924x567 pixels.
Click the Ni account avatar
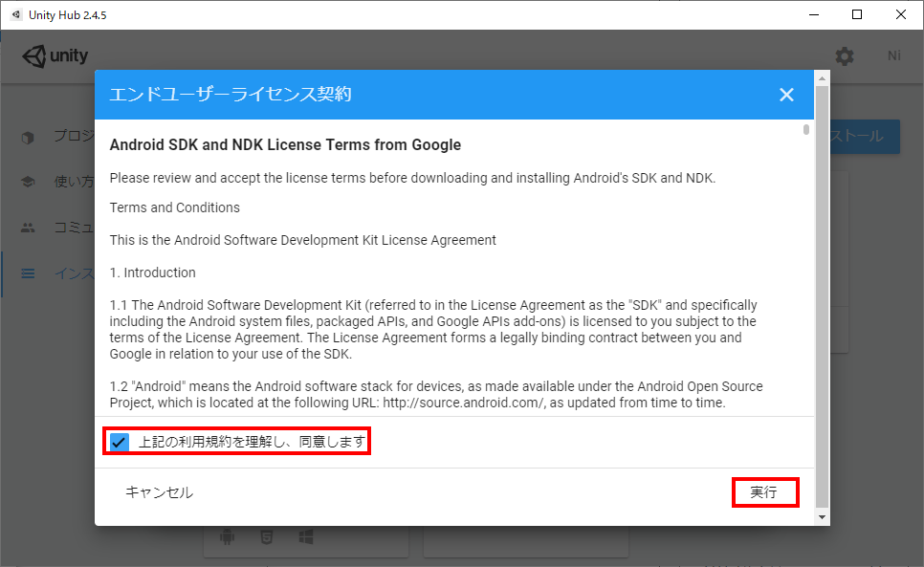pyautogui.click(x=894, y=55)
